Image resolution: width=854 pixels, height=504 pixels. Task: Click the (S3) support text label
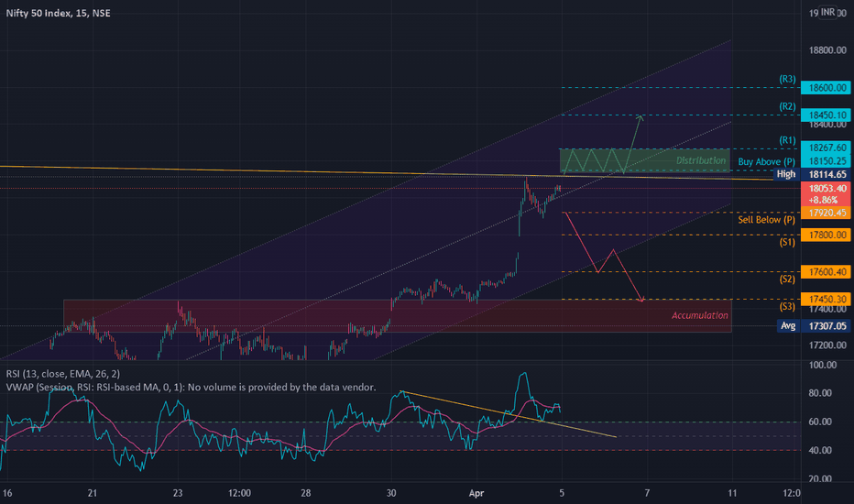pos(787,307)
